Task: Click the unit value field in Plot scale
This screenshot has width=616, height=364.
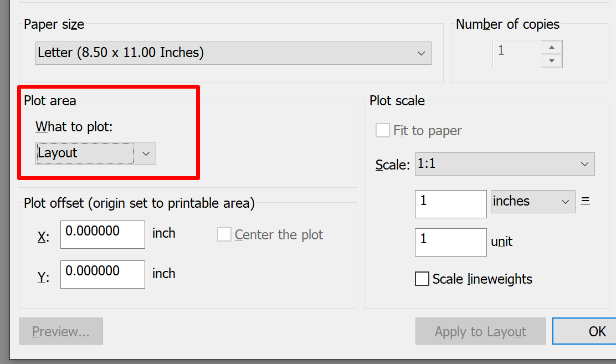Action: (450, 242)
